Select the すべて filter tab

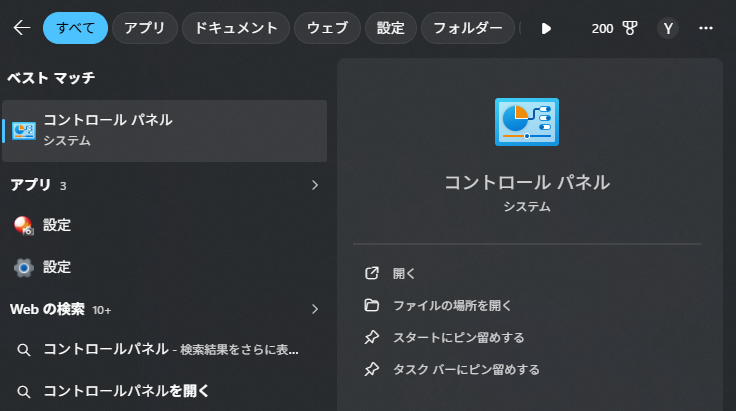click(75, 28)
